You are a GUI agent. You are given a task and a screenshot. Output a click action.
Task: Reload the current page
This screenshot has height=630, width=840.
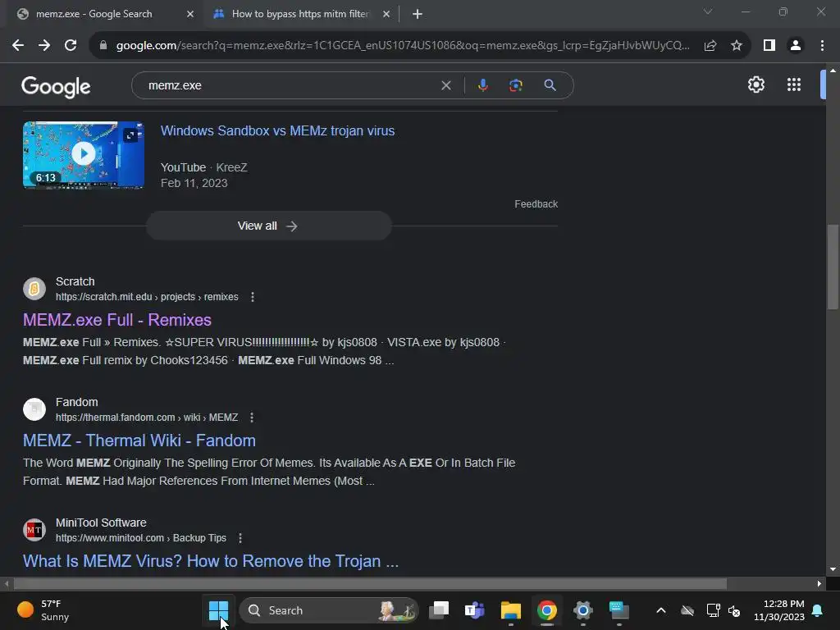tap(71, 46)
